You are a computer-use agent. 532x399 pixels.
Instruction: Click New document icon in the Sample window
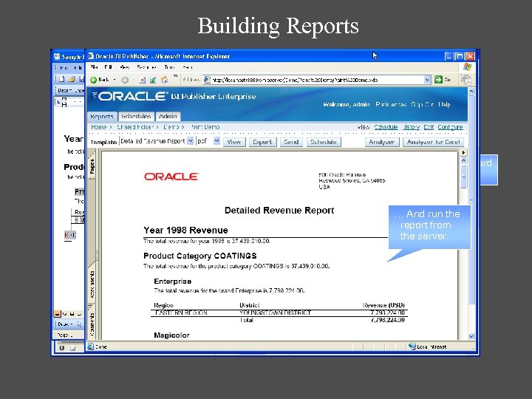point(62,79)
